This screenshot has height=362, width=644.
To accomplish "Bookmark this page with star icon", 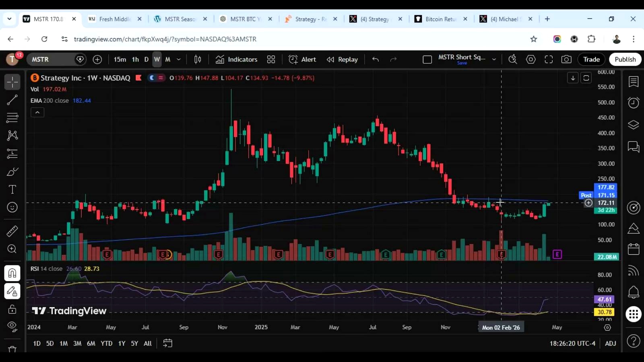I will coord(534,39).
